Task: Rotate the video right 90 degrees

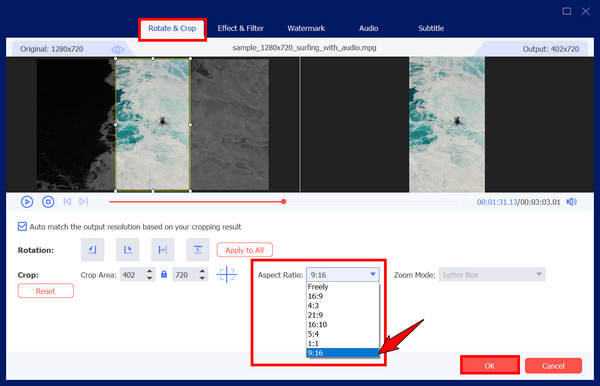Action: (x=127, y=250)
